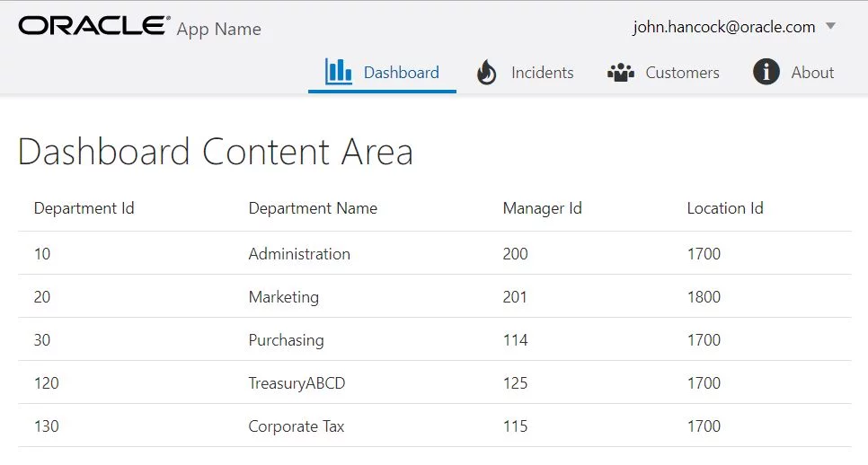Select the Manager Id 200 cell

click(516, 254)
